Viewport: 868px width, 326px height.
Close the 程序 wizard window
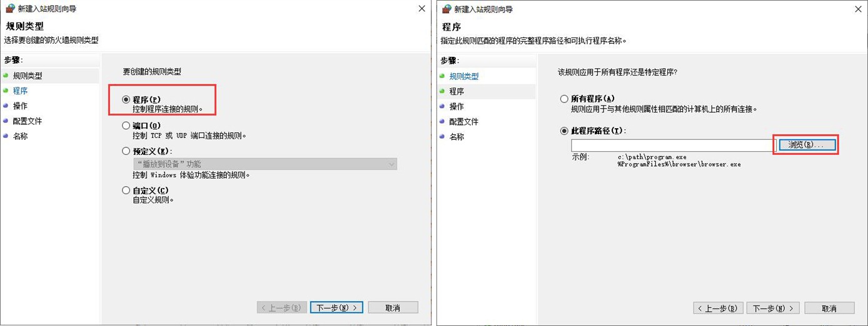point(858,9)
